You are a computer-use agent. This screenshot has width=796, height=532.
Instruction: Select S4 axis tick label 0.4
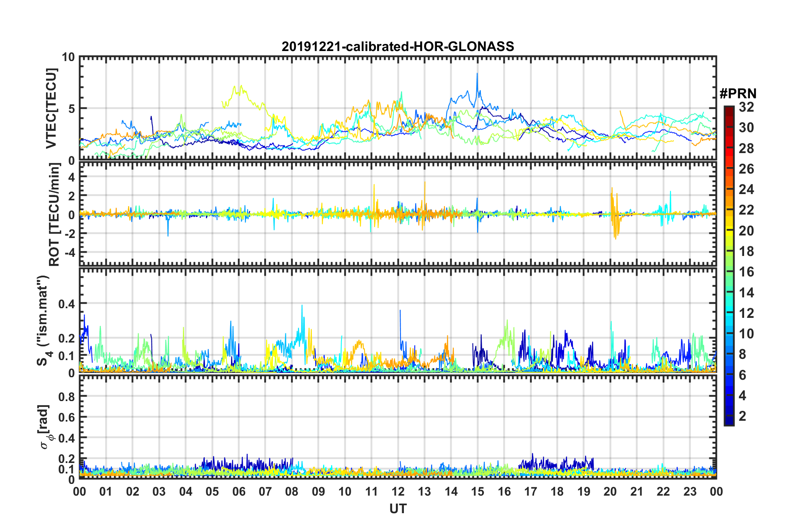[67, 304]
